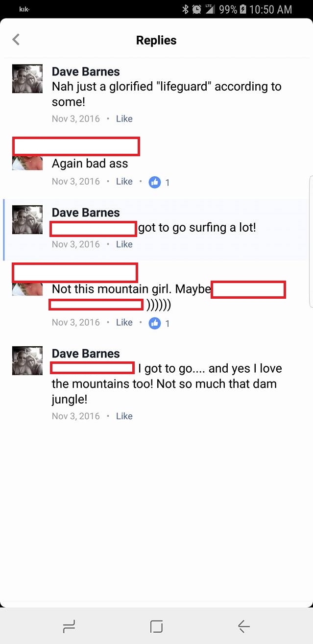Tap the "Again bad ass" commenter's avatar
The width and height of the screenshot is (313, 644).
coord(27,163)
